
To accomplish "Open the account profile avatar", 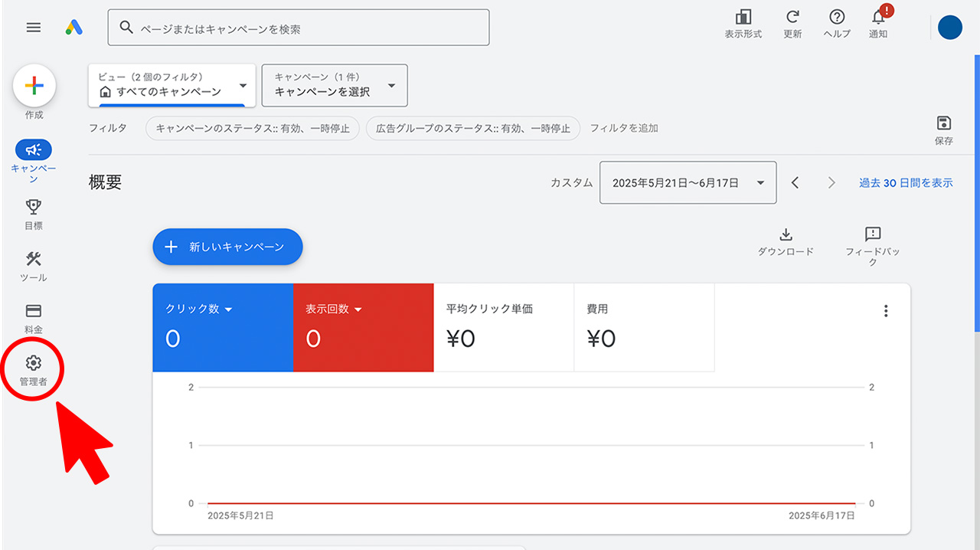I will pos(950,28).
